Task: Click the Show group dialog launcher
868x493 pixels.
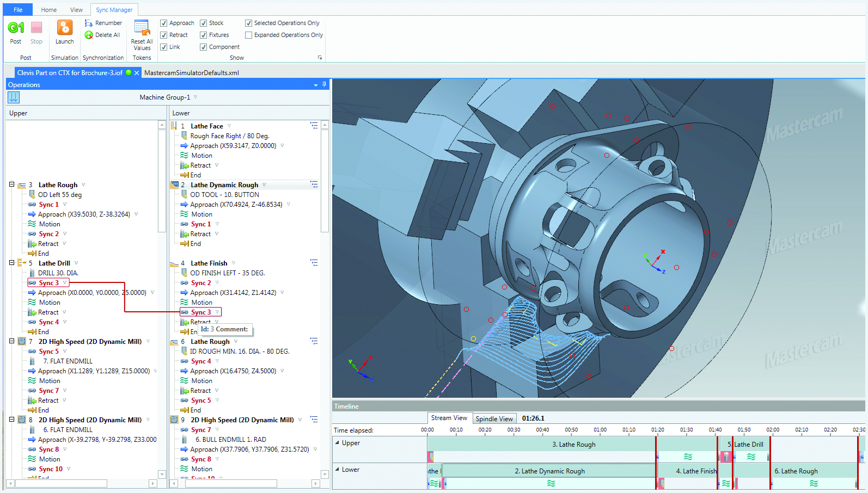Action: point(320,58)
